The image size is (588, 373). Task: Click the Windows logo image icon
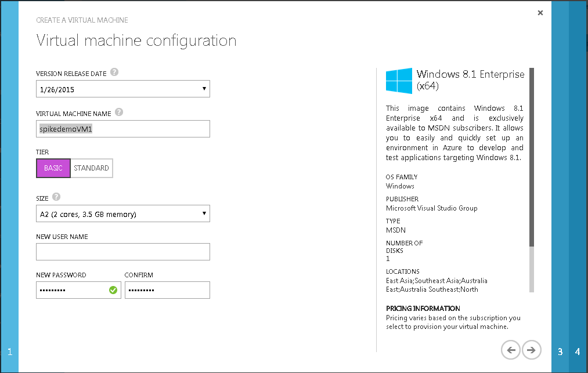[399, 81]
